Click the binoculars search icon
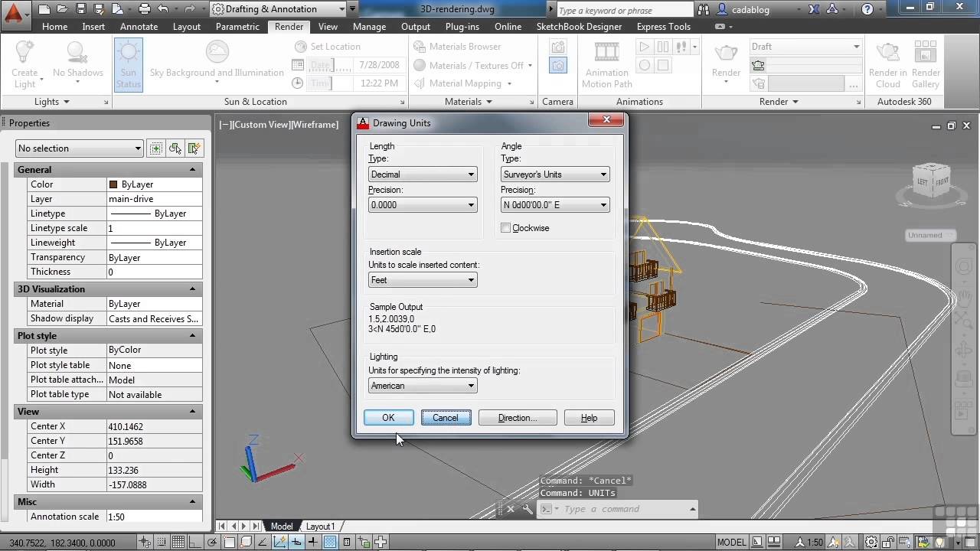 click(x=705, y=10)
